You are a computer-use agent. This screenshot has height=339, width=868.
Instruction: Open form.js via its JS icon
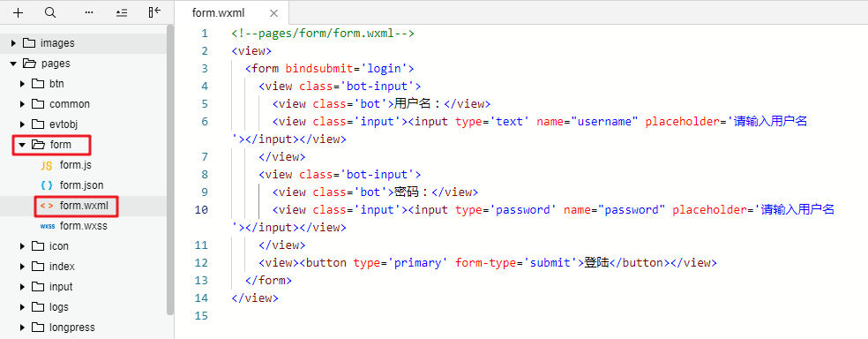click(47, 165)
